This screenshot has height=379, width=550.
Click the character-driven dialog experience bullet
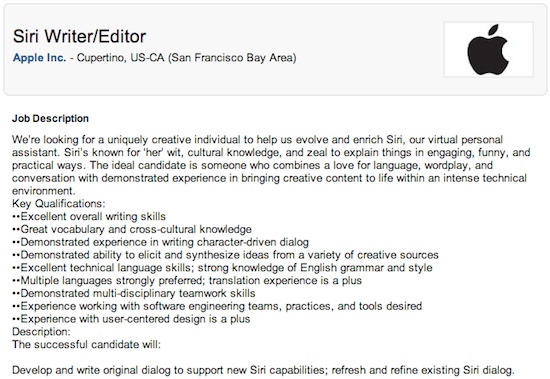[160, 242]
